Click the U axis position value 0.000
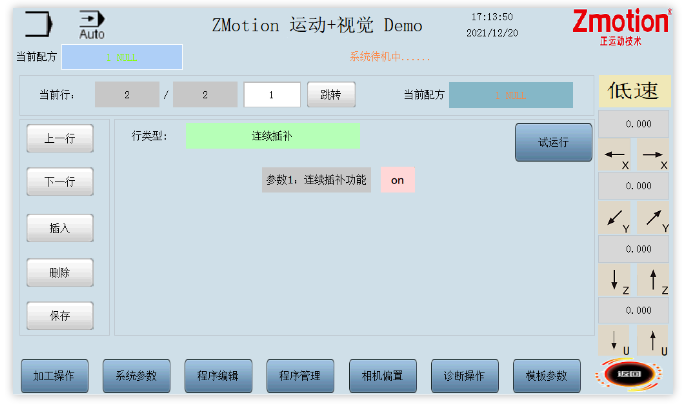Image resolution: width=685 pixels, height=404 pixels. tap(634, 311)
